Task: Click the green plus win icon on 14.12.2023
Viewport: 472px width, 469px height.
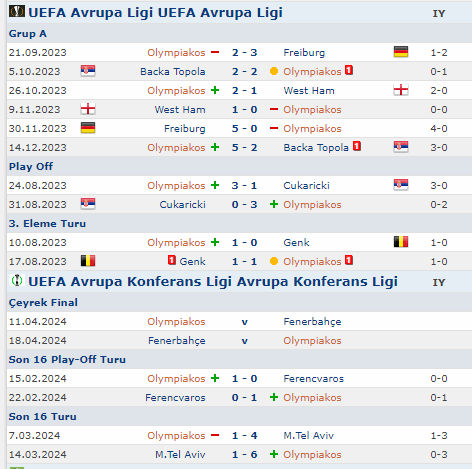Action: click(215, 147)
